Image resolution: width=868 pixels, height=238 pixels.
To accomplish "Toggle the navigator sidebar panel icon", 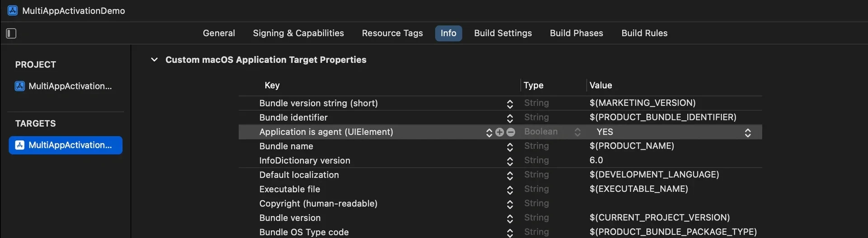I will (x=11, y=33).
